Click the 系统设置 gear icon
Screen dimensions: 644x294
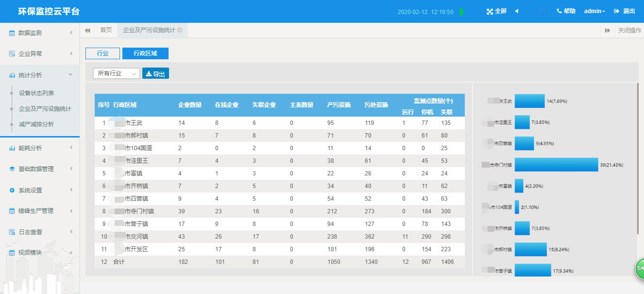[x=12, y=190]
